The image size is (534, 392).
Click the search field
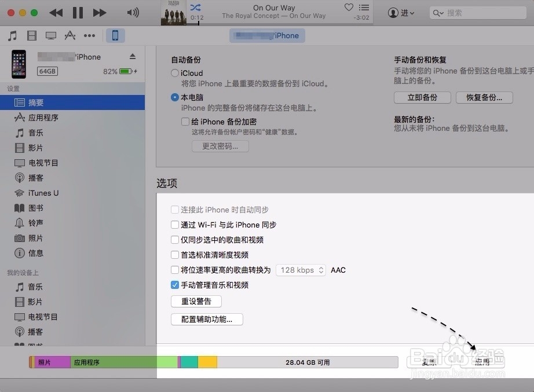point(478,13)
